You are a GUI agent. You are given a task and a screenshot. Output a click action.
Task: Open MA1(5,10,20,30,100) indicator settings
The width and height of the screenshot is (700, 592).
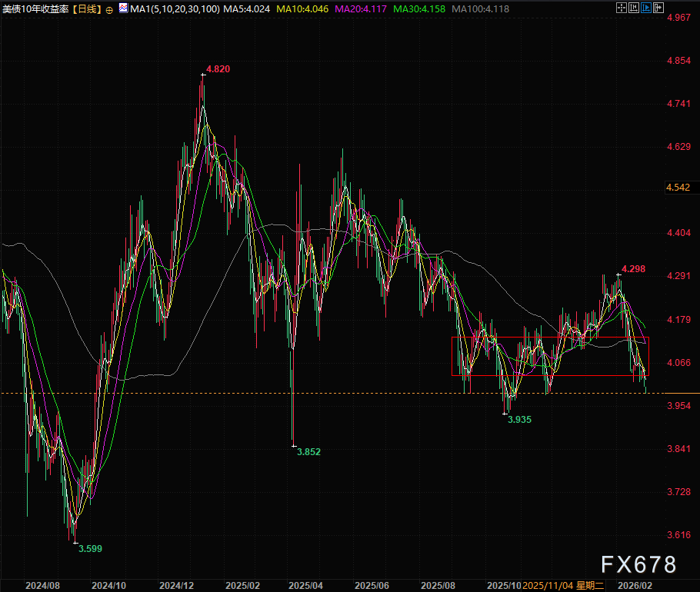[175, 9]
